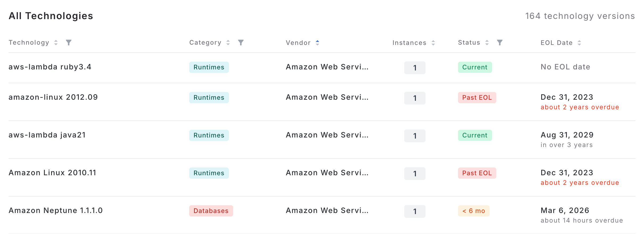
Task: Open the amazon-linux 2012.09 entry
Action: tap(53, 97)
